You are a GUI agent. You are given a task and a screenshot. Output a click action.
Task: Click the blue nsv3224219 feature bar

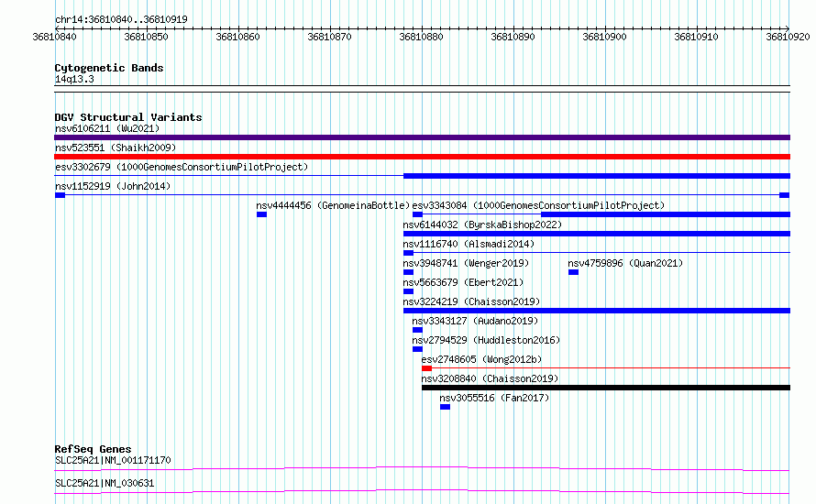pos(596,311)
